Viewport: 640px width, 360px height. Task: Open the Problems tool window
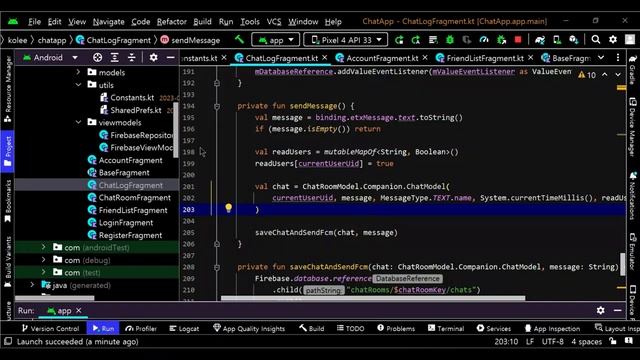click(x=396, y=328)
